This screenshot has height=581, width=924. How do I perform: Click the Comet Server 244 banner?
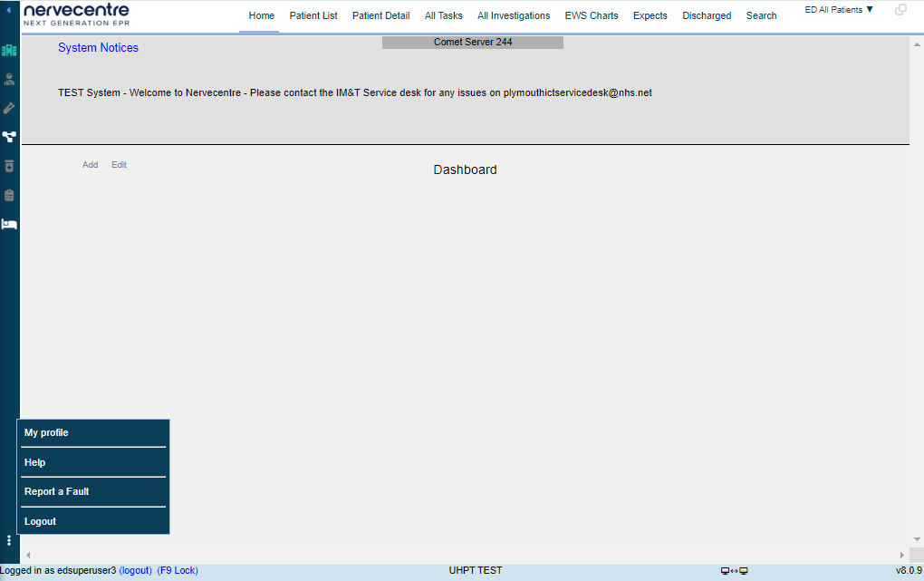pyautogui.click(x=473, y=43)
